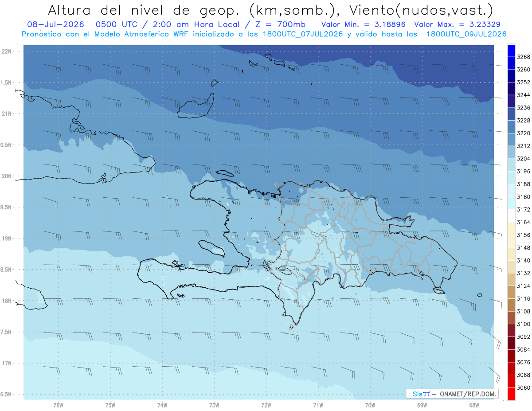
Task: Pick the legend swatch between 3124 and 3116
Action: click(x=511, y=292)
